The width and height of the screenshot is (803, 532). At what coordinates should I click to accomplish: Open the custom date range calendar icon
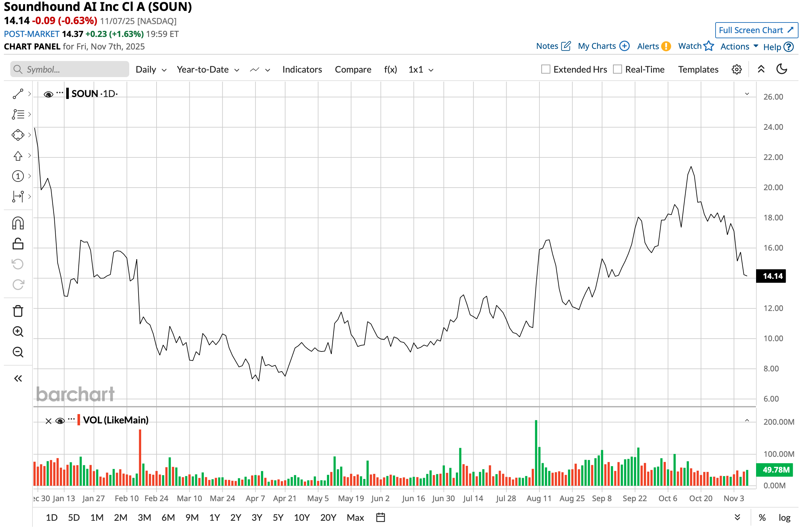pyautogui.click(x=381, y=518)
